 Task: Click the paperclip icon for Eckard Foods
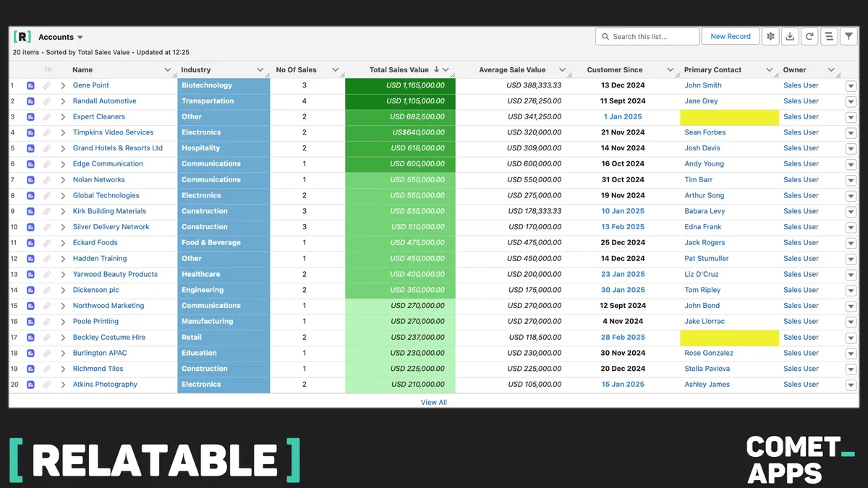(47, 243)
